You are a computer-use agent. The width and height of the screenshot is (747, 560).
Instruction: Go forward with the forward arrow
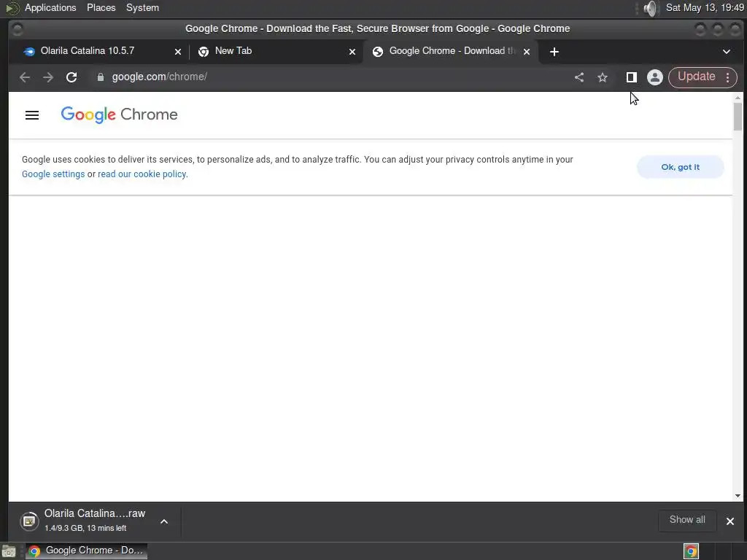[x=48, y=77]
